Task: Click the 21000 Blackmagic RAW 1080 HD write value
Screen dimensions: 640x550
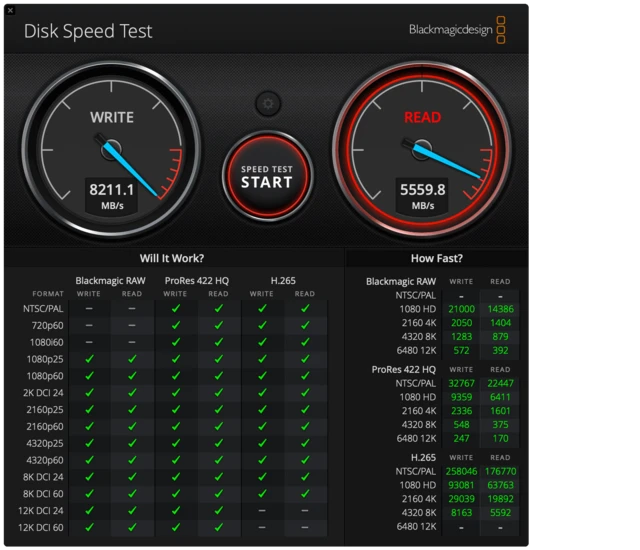Action: click(x=462, y=309)
